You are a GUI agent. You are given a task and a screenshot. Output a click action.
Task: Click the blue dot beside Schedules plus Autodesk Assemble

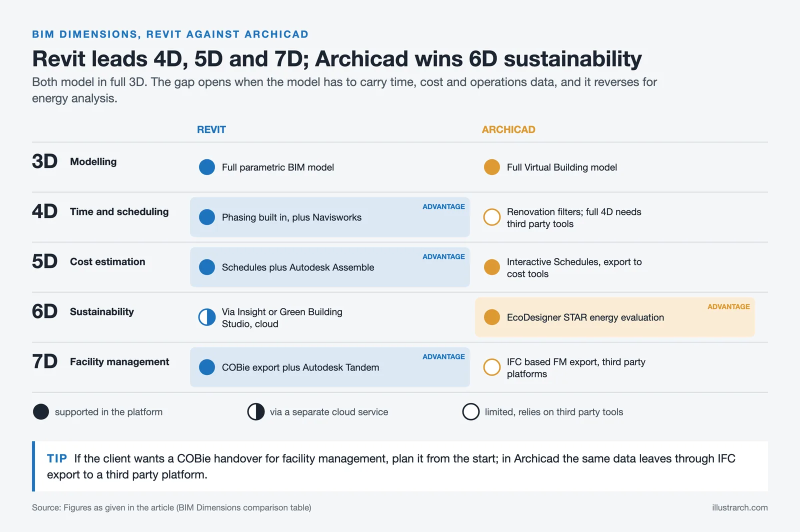pos(207,267)
